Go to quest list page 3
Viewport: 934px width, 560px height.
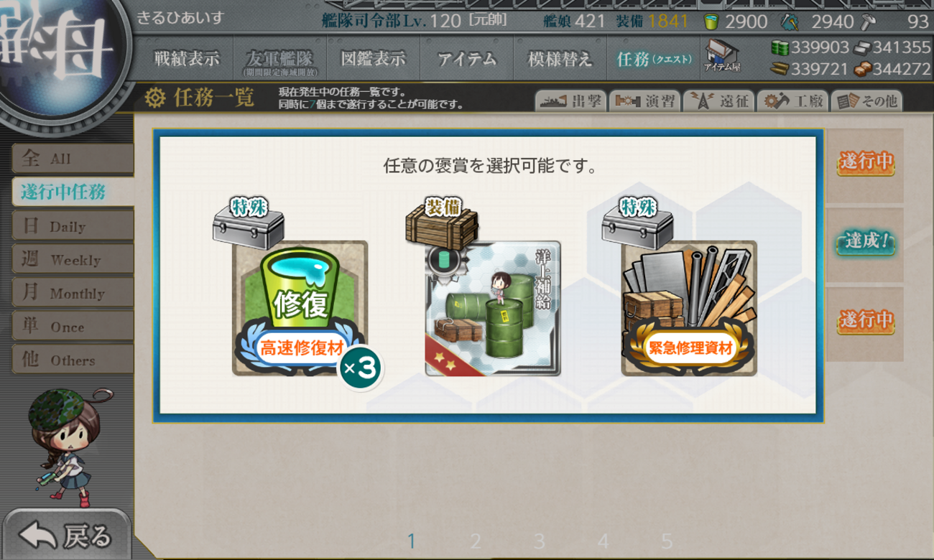[x=539, y=541]
